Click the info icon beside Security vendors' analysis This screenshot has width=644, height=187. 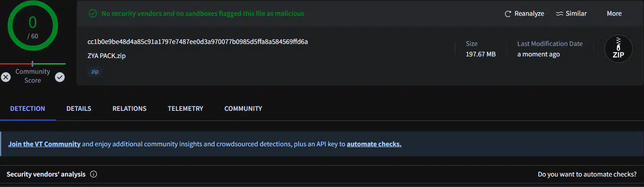[94, 174]
